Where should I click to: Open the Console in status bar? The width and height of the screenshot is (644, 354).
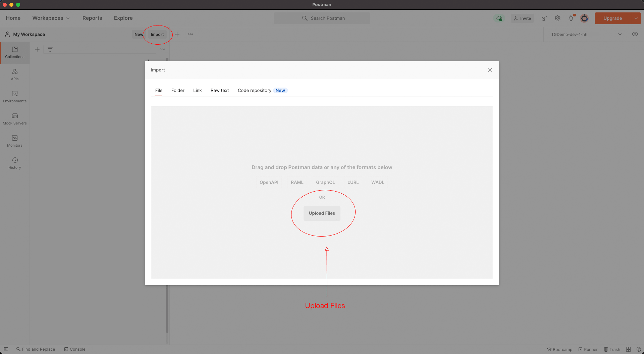(75, 349)
